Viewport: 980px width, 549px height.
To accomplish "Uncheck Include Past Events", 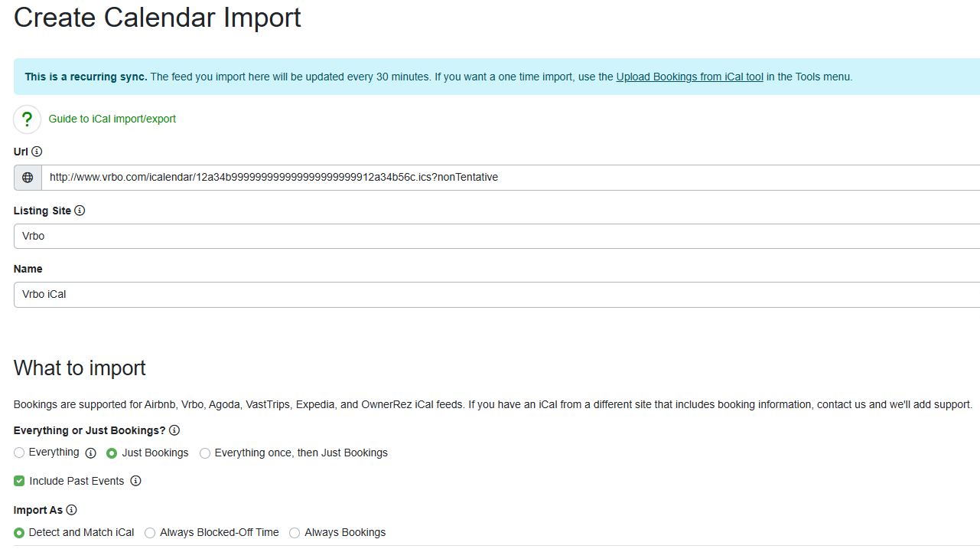I will pyautogui.click(x=18, y=480).
